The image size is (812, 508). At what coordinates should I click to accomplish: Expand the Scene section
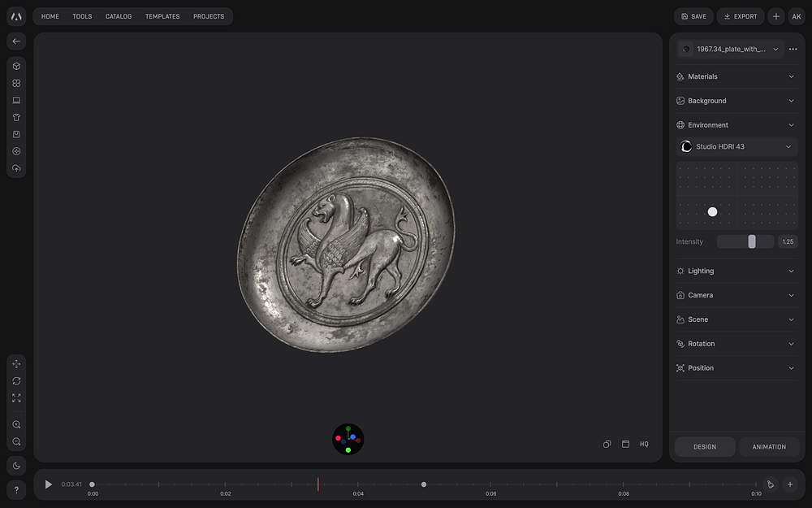[x=736, y=319]
